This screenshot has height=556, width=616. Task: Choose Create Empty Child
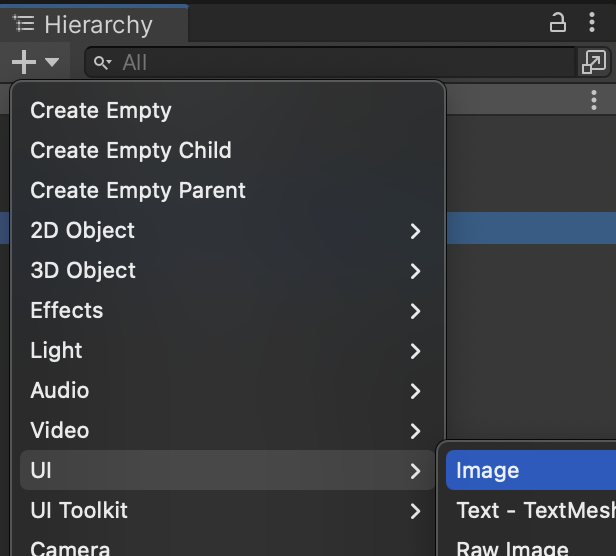point(131,151)
